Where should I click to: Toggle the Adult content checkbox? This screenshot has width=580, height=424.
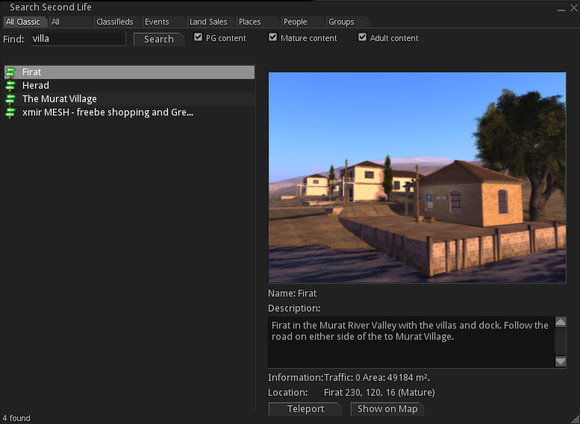pos(362,37)
